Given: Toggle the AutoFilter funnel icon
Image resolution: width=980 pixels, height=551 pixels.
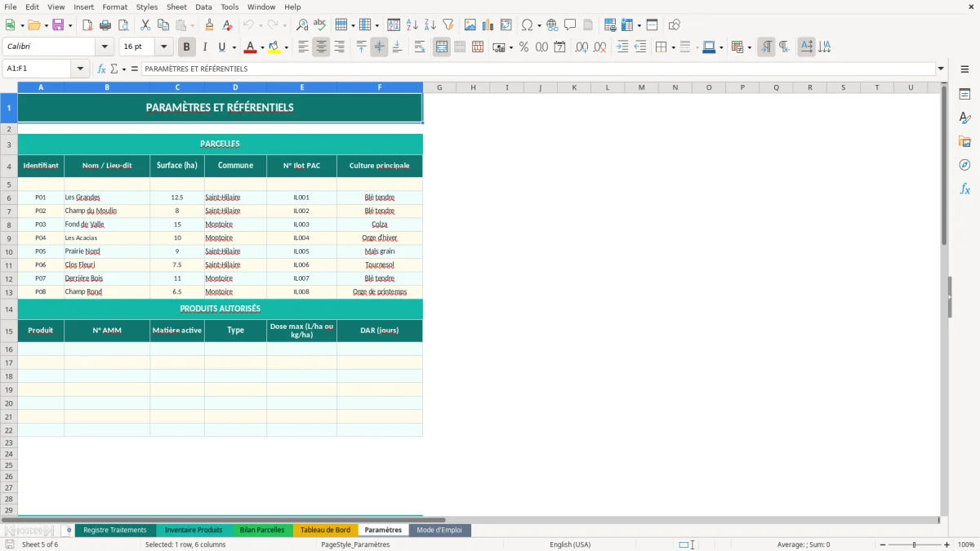Looking at the screenshot, I should tap(448, 25).
